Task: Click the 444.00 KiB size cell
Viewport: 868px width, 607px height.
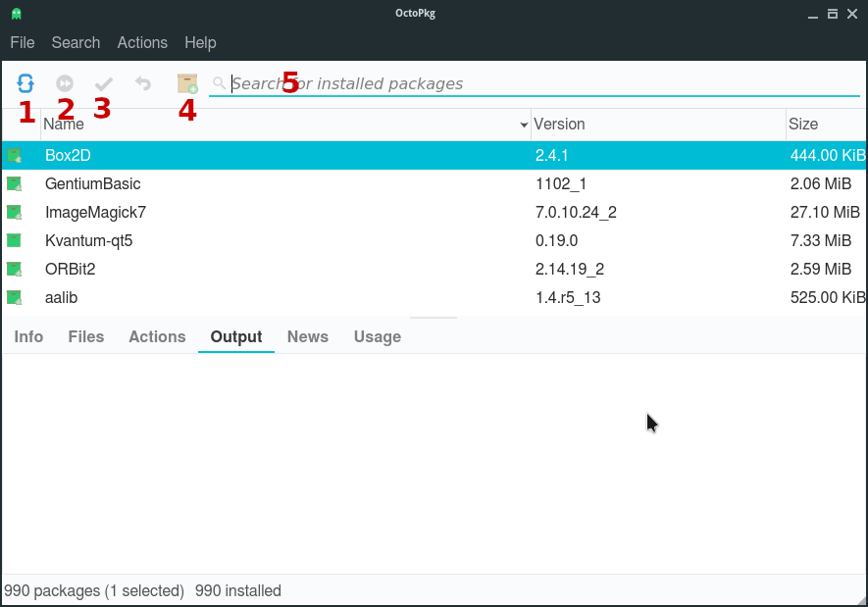Action: pos(828,156)
